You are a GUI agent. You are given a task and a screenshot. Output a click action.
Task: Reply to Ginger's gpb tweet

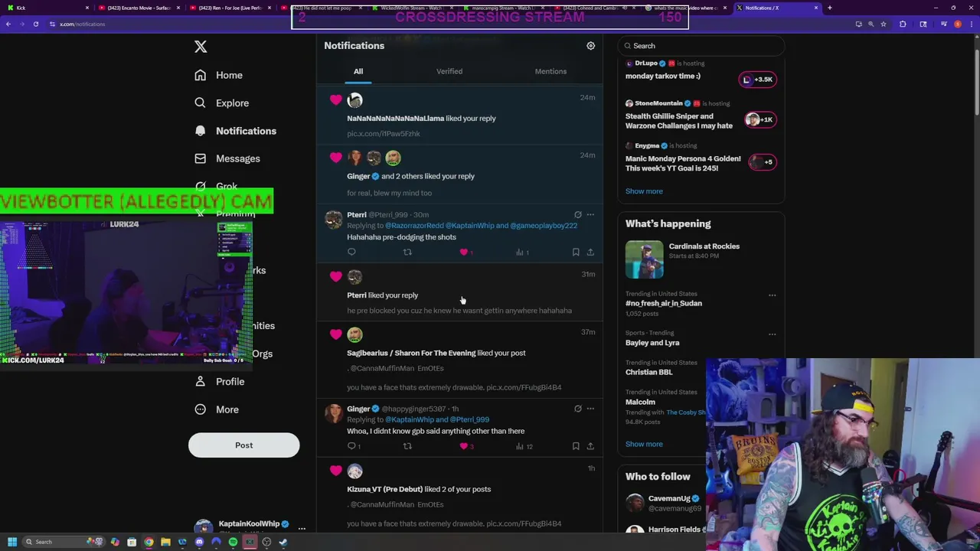354,446
